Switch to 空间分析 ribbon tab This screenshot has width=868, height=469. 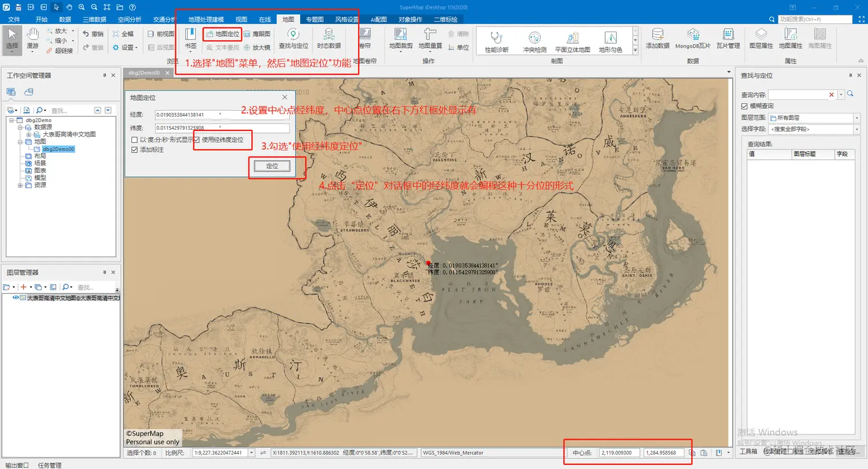coord(130,20)
